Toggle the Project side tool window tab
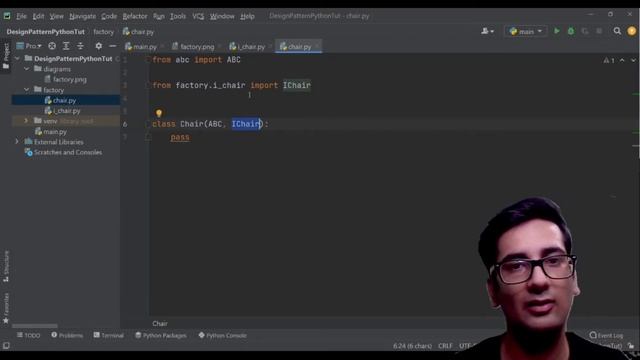Screen dimensions: 640x360 pyautogui.click(x=6, y=56)
